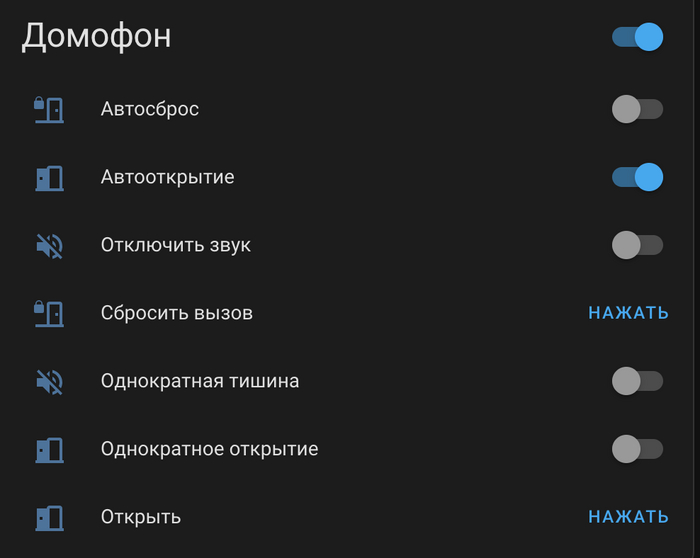Enable the Однократная тишина toggle
Viewport: 700px width, 558px height.
tap(638, 381)
